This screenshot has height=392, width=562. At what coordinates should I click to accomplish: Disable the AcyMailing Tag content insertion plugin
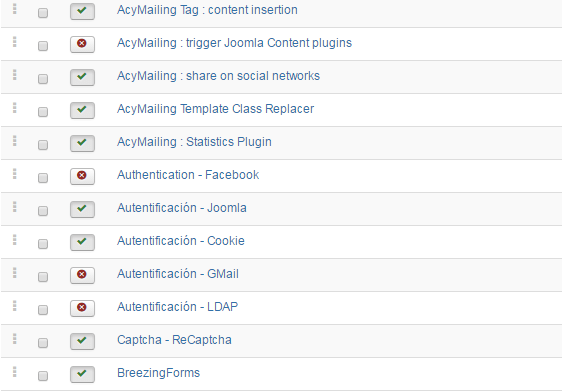click(82, 11)
